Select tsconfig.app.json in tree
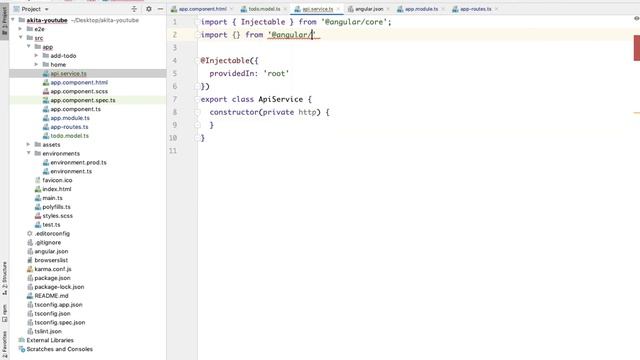 click(x=58, y=304)
